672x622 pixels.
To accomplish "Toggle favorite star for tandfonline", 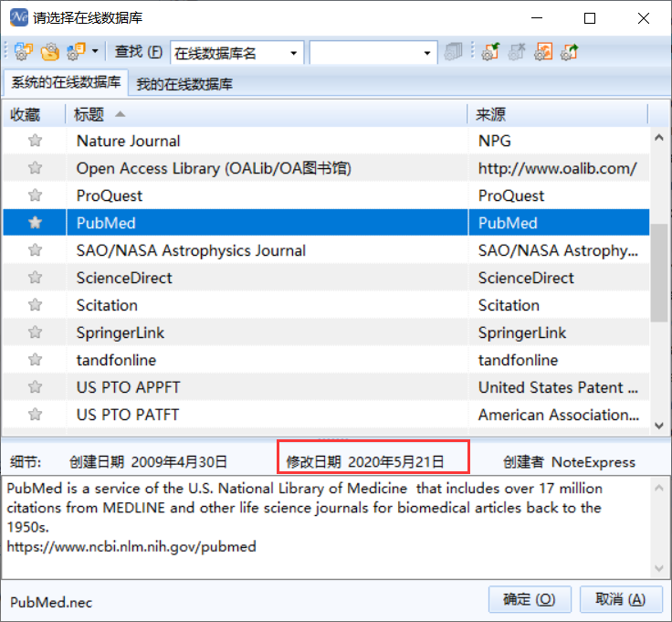I will point(35,360).
